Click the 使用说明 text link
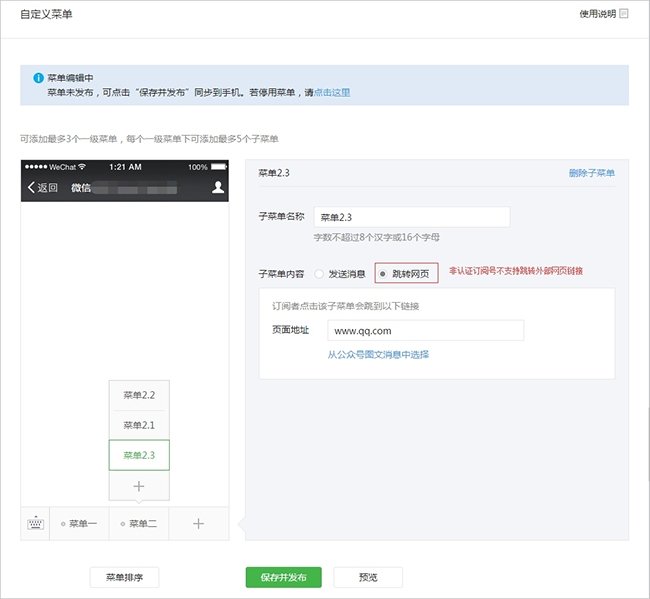Viewport: 650px width, 599px height. pos(597,14)
